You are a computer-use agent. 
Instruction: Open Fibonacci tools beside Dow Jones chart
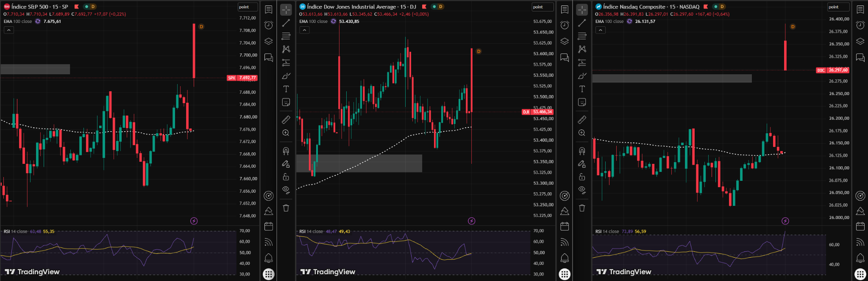click(286, 36)
